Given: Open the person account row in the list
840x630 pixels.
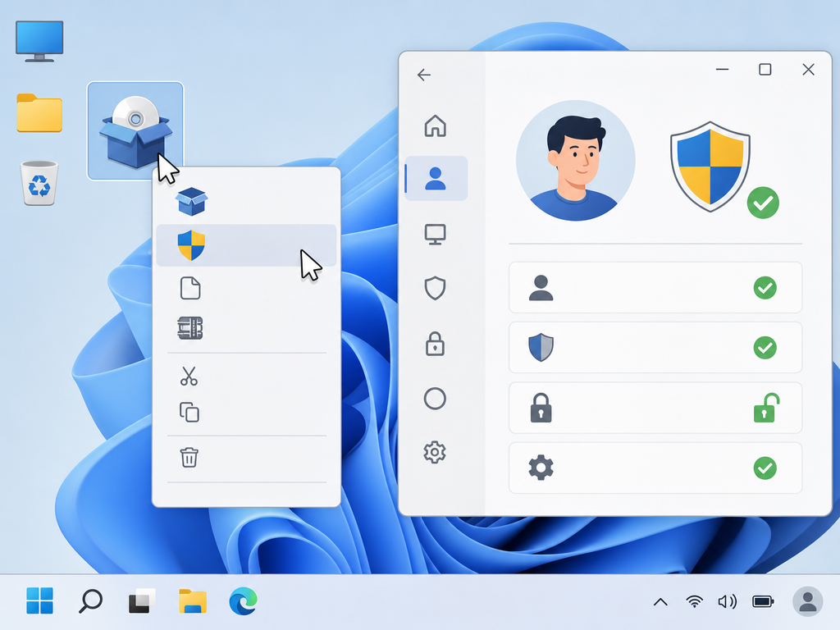Looking at the screenshot, I should 655,288.
